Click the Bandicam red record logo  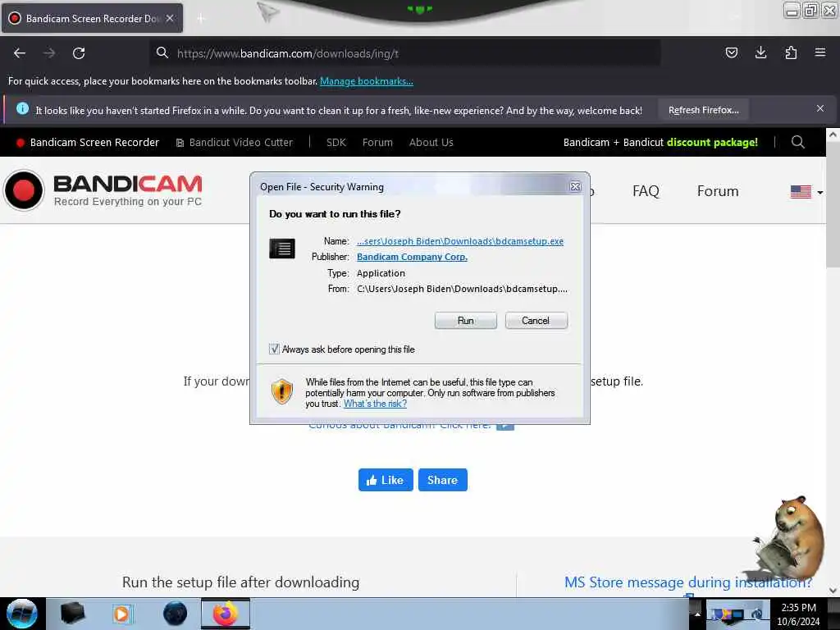(x=24, y=190)
